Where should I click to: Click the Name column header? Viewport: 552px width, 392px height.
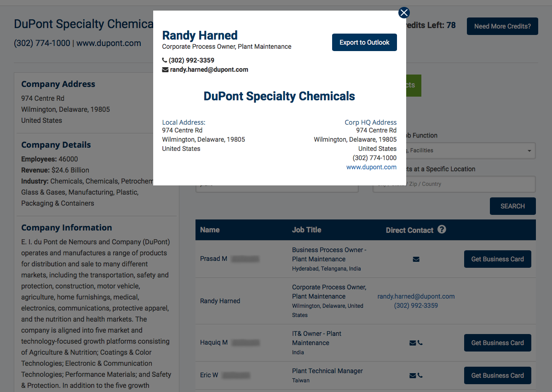[x=210, y=230]
